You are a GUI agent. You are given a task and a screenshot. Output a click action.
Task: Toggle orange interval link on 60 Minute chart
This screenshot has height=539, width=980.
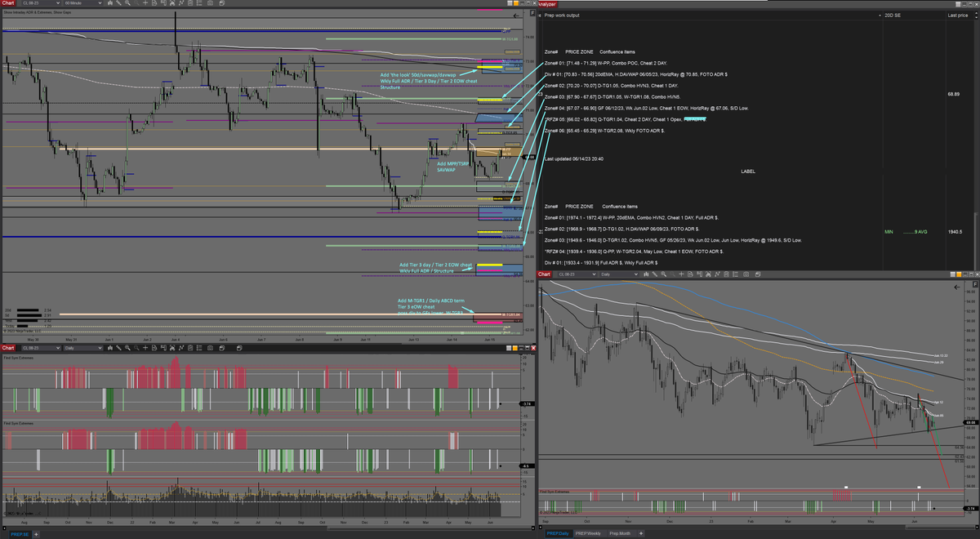[516, 3]
